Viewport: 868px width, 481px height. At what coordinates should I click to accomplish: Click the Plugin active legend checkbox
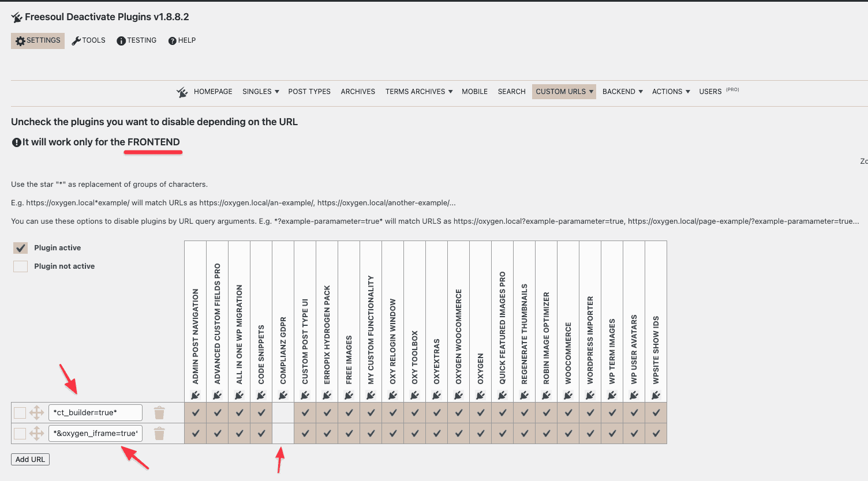pos(20,248)
